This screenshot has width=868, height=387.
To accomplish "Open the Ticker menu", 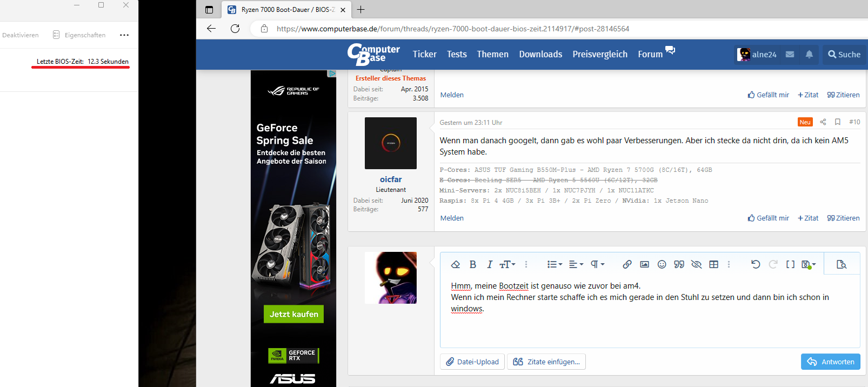I will pyautogui.click(x=424, y=54).
